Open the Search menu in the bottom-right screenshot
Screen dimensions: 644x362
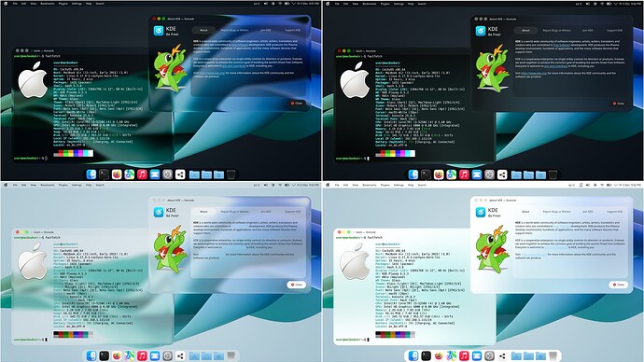click(x=422, y=185)
